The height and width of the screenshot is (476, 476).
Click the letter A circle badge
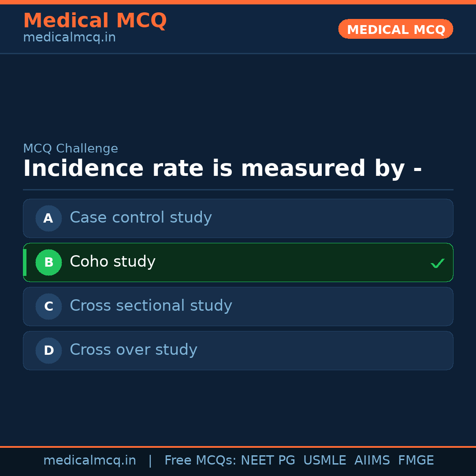[48, 218]
